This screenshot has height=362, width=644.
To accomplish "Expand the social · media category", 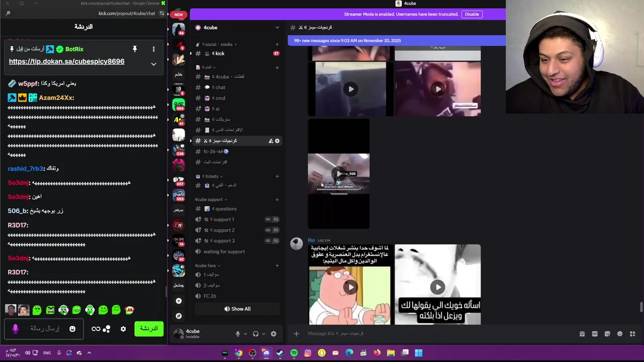I will click(218, 44).
